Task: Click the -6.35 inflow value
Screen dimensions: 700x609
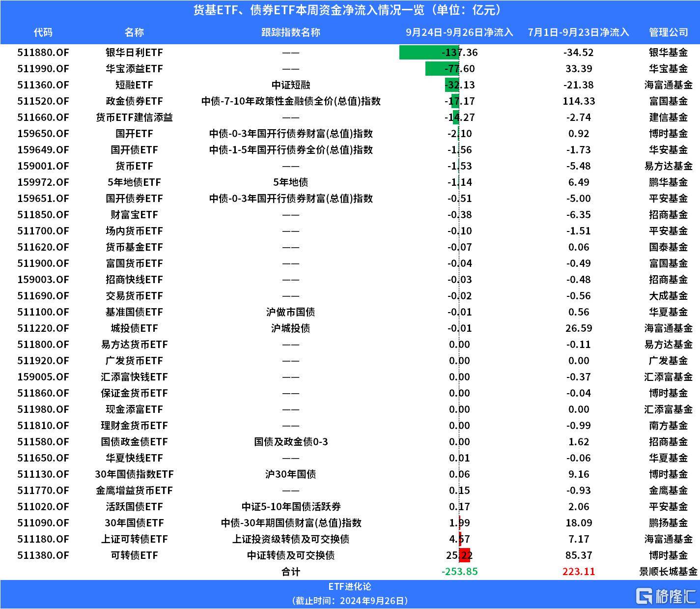Action: click(579, 215)
